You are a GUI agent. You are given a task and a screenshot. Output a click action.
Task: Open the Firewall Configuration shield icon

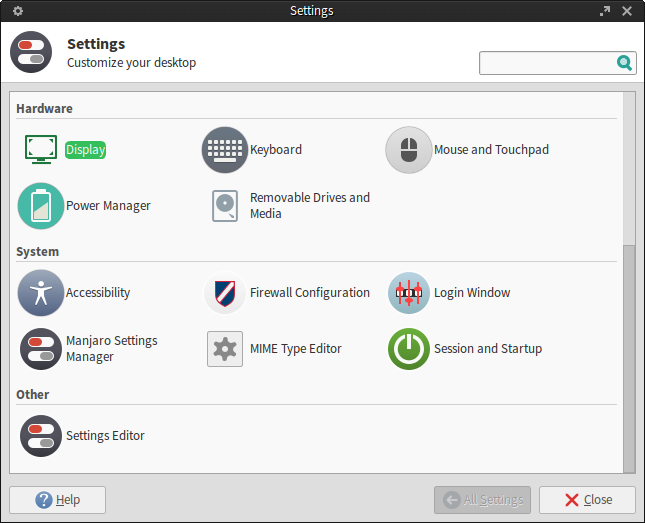225,293
